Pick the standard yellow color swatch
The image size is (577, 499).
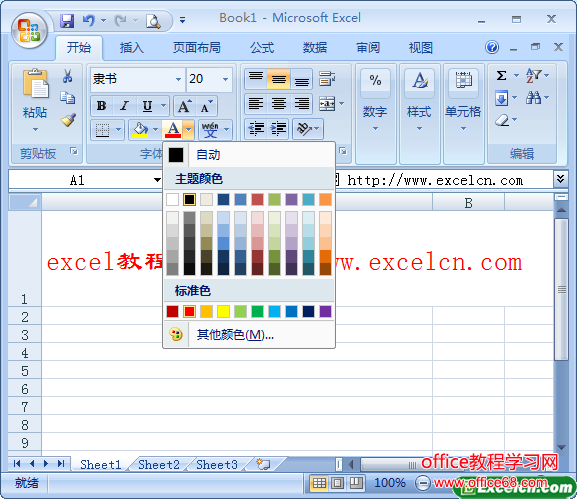[223, 311]
